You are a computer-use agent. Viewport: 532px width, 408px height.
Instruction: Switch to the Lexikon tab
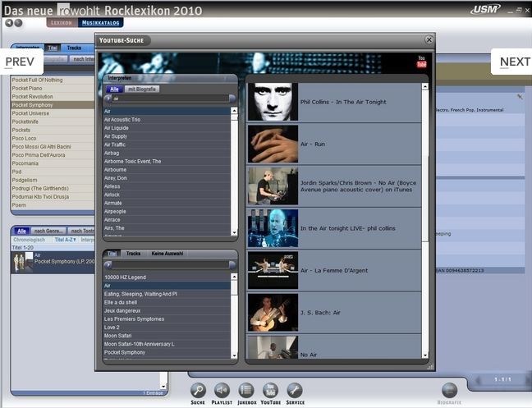62,23
